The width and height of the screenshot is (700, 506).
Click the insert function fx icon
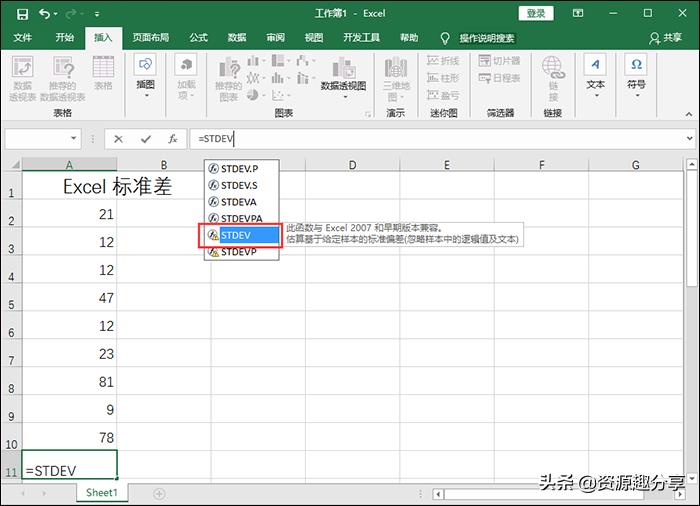pyautogui.click(x=172, y=139)
